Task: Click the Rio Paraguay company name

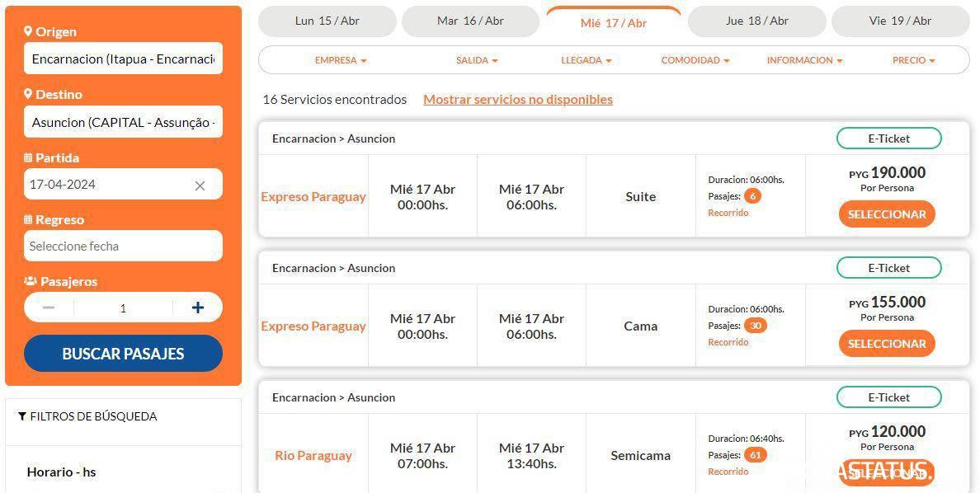Action: point(313,456)
